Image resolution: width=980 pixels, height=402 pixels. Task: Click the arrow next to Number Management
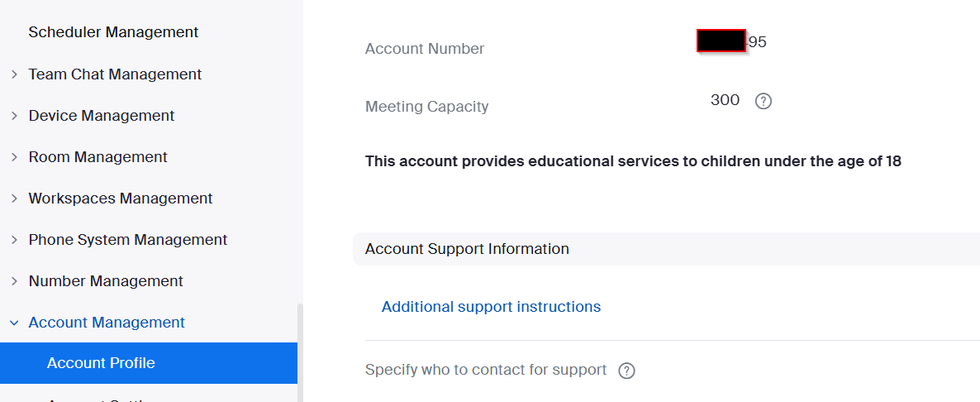[14, 281]
